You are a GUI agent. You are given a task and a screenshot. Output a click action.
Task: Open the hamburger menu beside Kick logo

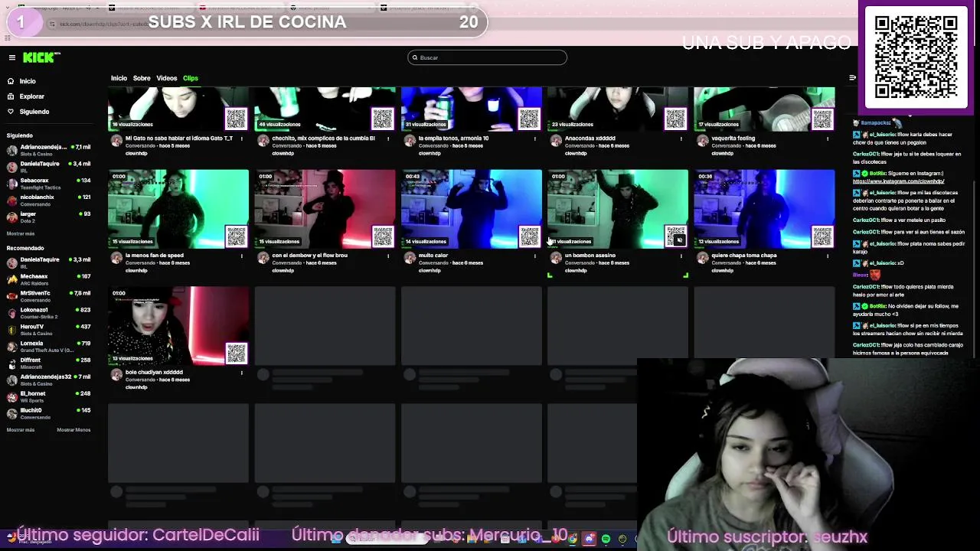(x=12, y=57)
